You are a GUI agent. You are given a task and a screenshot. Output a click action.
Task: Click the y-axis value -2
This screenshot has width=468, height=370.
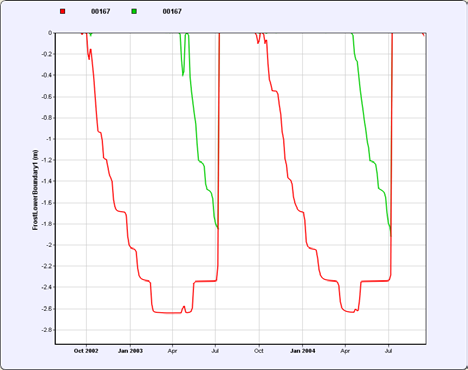coord(49,245)
